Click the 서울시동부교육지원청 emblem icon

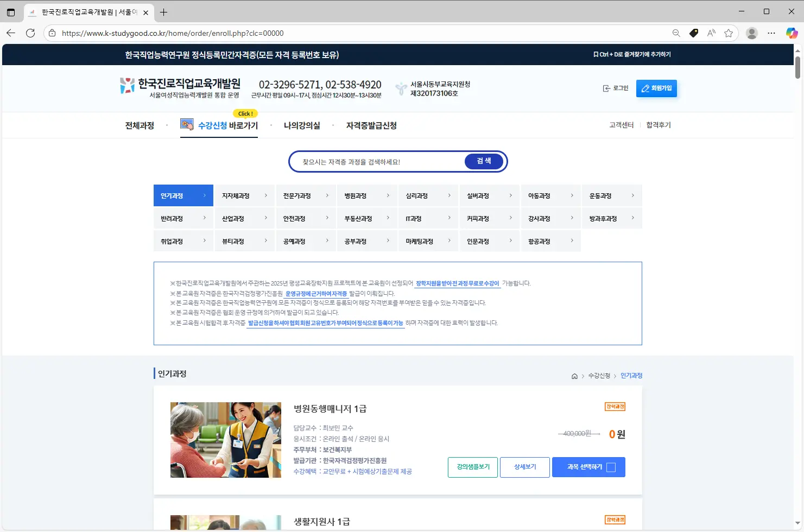401,88
